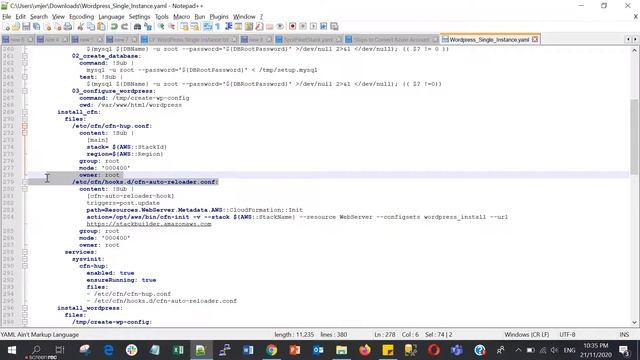Open the Function List toolbar icon
Viewport: 640px width, 360px height.
(x=259, y=27)
